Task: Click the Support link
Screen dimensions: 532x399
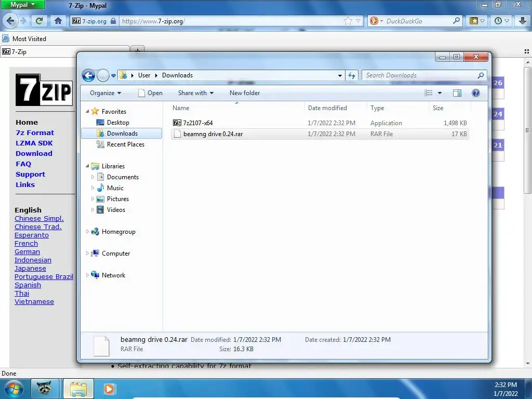Action: (x=30, y=175)
